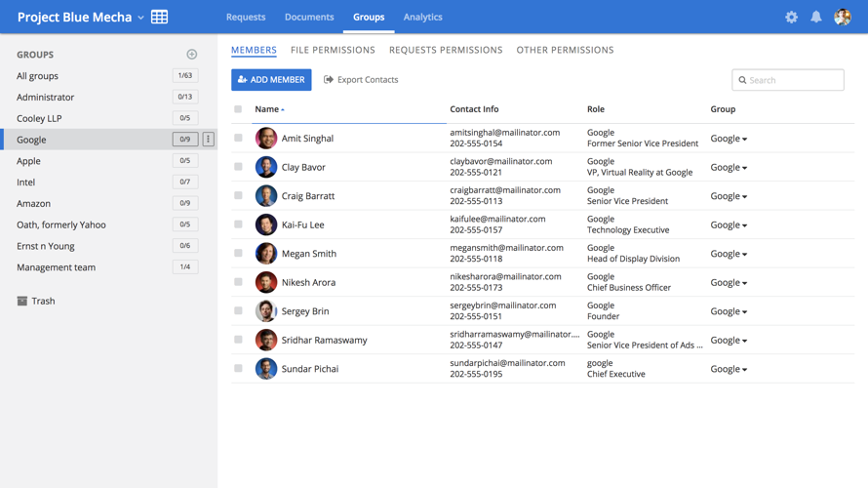The height and width of the screenshot is (488, 868).
Task: Open the Requests Permissions tab
Action: coord(446,50)
